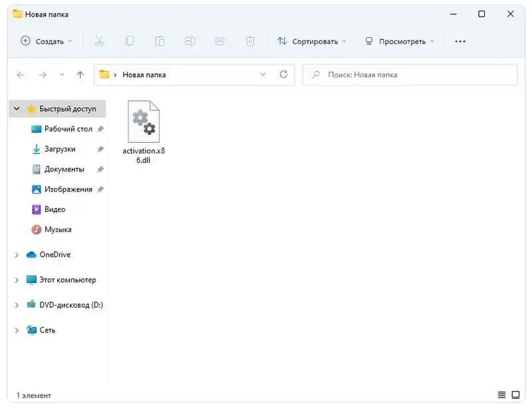Click the Copy icon in toolbar
Image resolution: width=532 pixels, height=410 pixels.
[129, 41]
